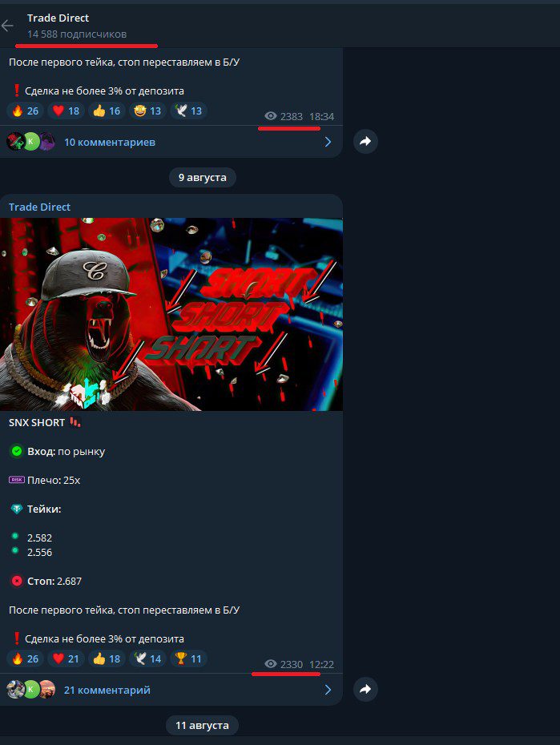Expand comments chevron on the 10 комментариев row
This screenshot has height=745, width=560.
(328, 142)
